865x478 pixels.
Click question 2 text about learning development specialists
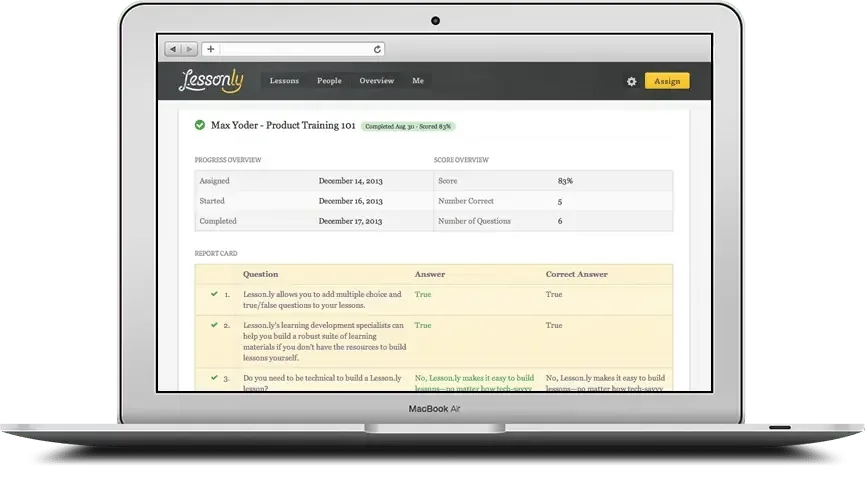(x=324, y=342)
